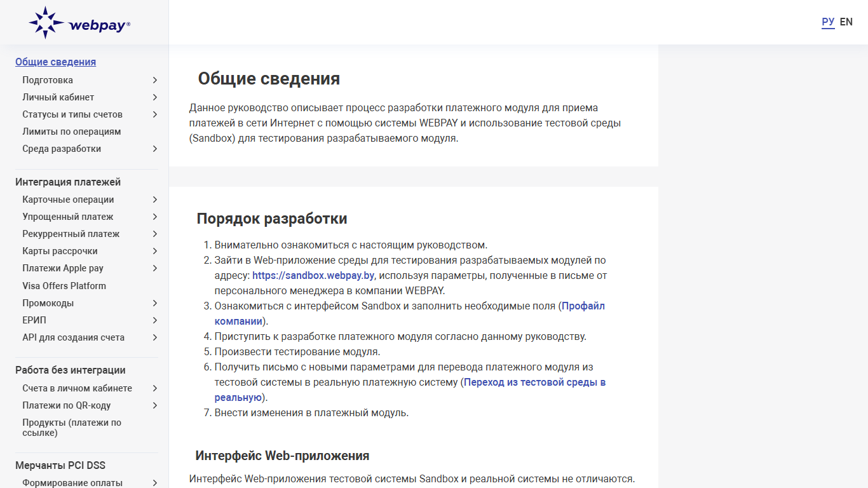Click the Работа без интеграции heading

point(71,370)
